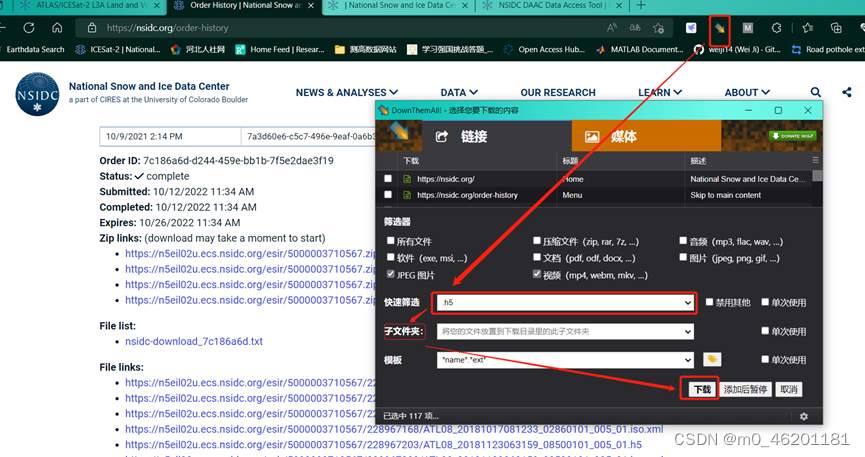Enable the 所有文件 filter checkbox
Image resolution: width=865 pixels, height=457 pixels.
pyautogui.click(x=391, y=241)
